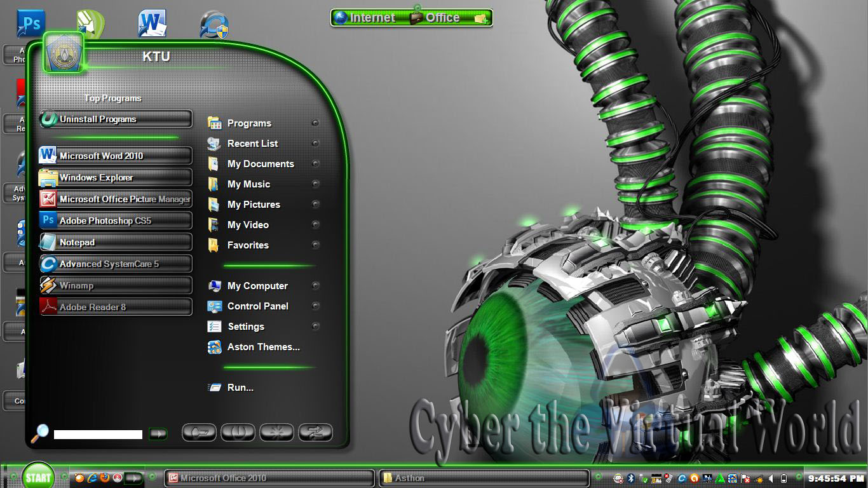This screenshot has height=488, width=868.
Task: Launch Advanced SystemCare 5 entry
Action: pos(116,264)
